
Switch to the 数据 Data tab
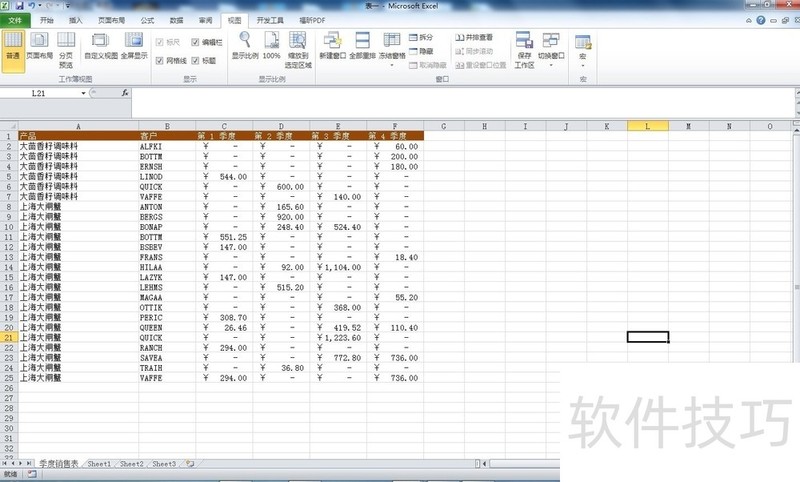177,20
